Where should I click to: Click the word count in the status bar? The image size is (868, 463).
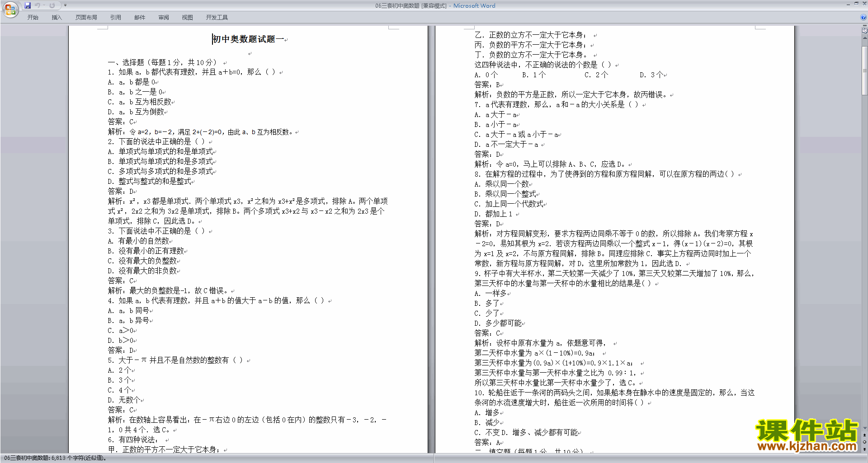pos(56,458)
